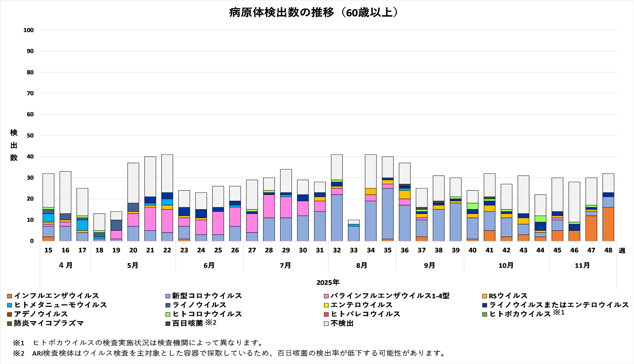Click the アデノウイルス legend label
Screen dimensions: 634x364
(x=41, y=314)
